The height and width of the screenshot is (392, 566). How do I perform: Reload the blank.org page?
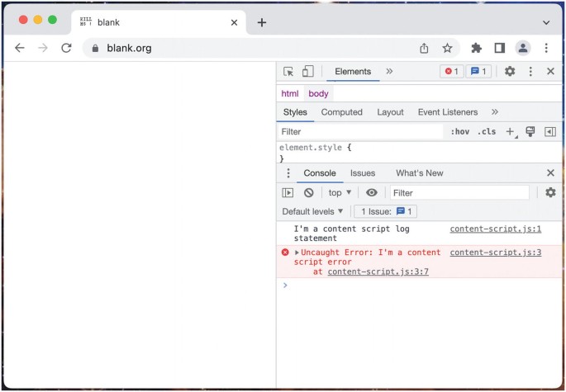[x=66, y=48]
